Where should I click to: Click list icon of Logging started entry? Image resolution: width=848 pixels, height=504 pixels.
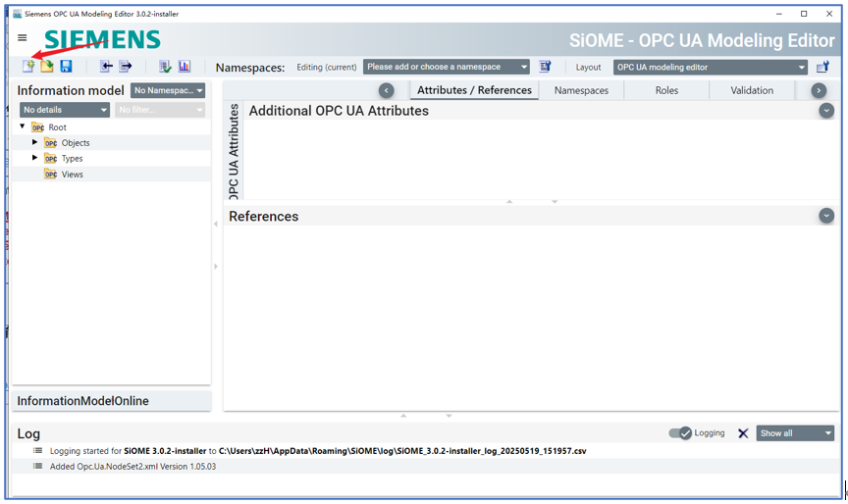pos(37,450)
